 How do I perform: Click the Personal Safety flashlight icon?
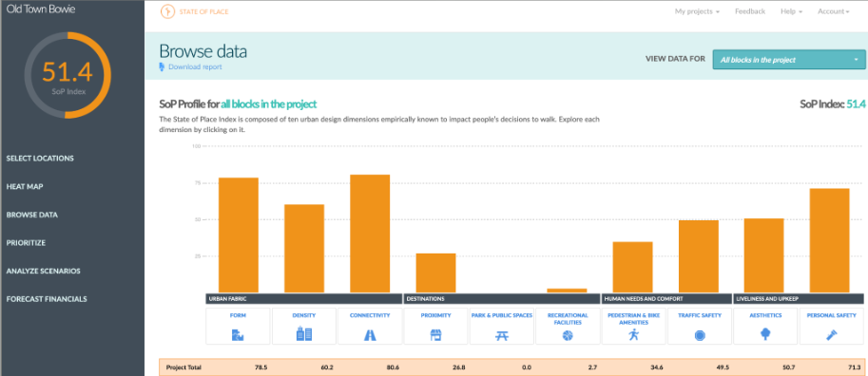(x=832, y=334)
